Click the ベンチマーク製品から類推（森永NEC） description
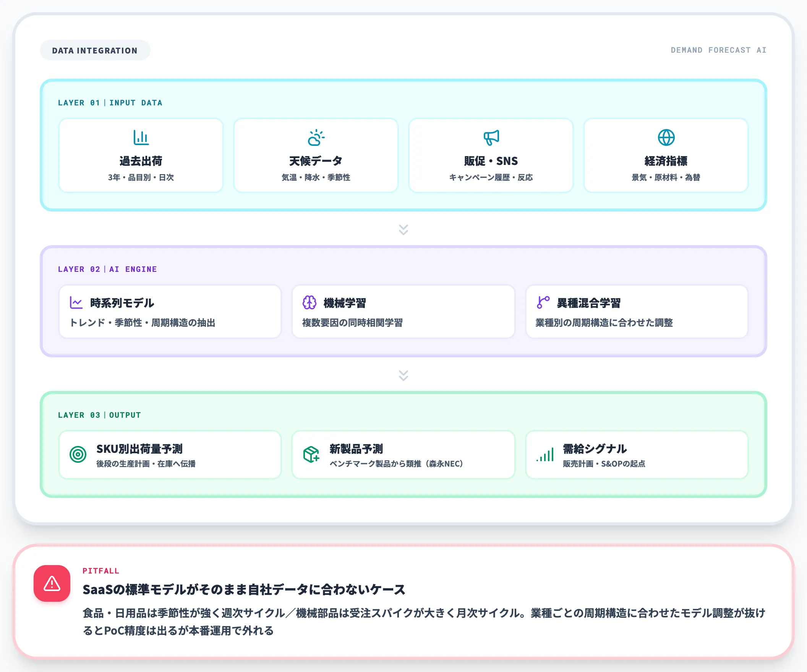807x672 pixels. 397,464
